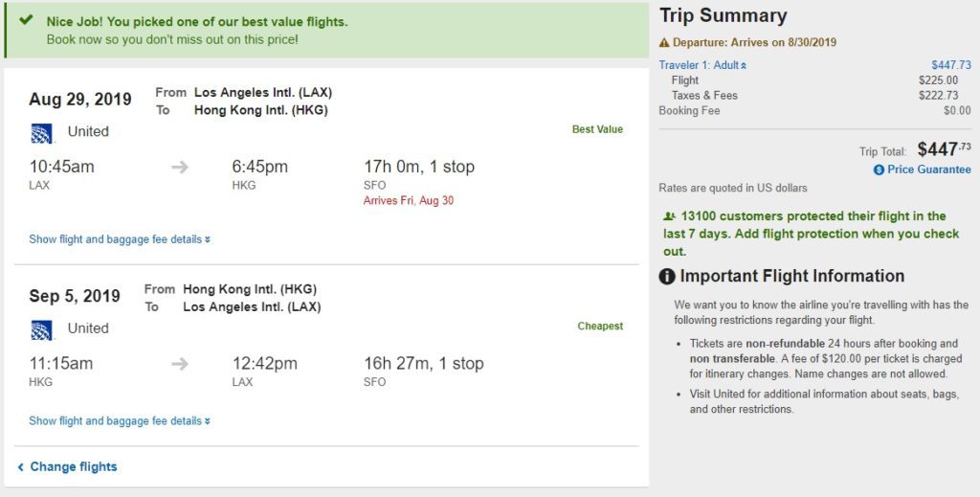Click the Trip Summary heading
Screen dimensions: 980x497
click(x=723, y=16)
